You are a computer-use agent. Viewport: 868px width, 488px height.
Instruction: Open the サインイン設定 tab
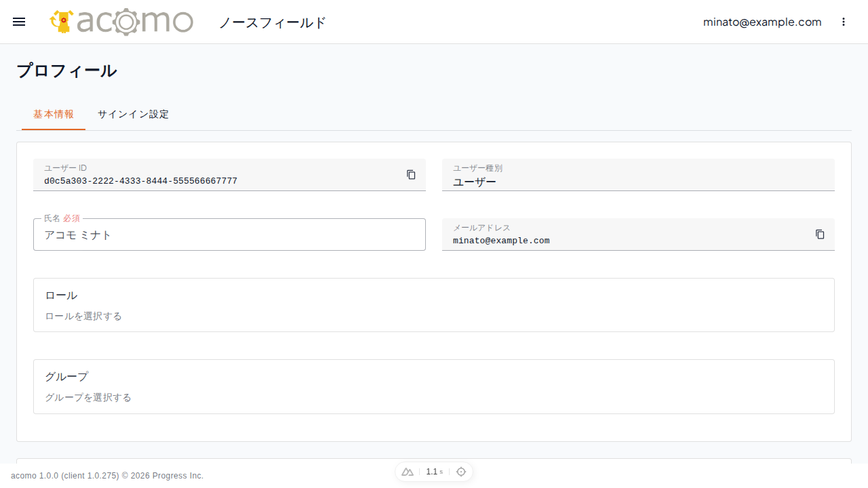(x=133, y=115)
